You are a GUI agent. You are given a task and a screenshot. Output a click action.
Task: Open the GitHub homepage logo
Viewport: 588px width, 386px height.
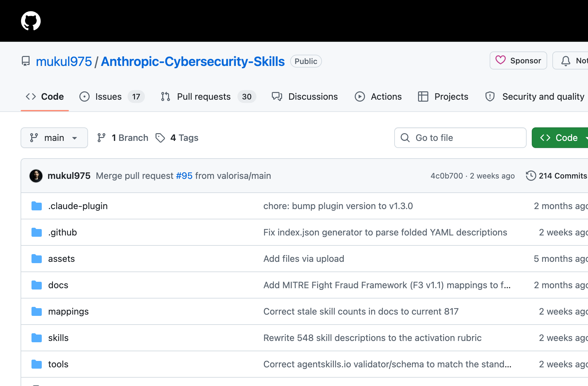click(31, 21)
